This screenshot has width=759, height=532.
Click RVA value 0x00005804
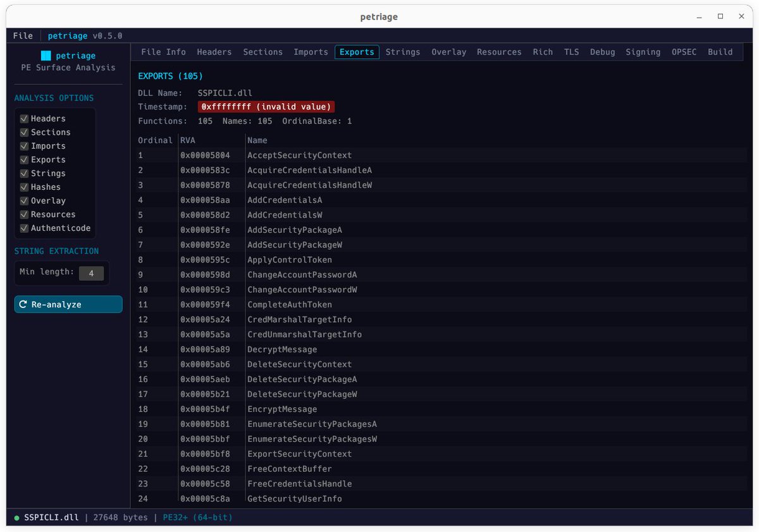point(205,156)
